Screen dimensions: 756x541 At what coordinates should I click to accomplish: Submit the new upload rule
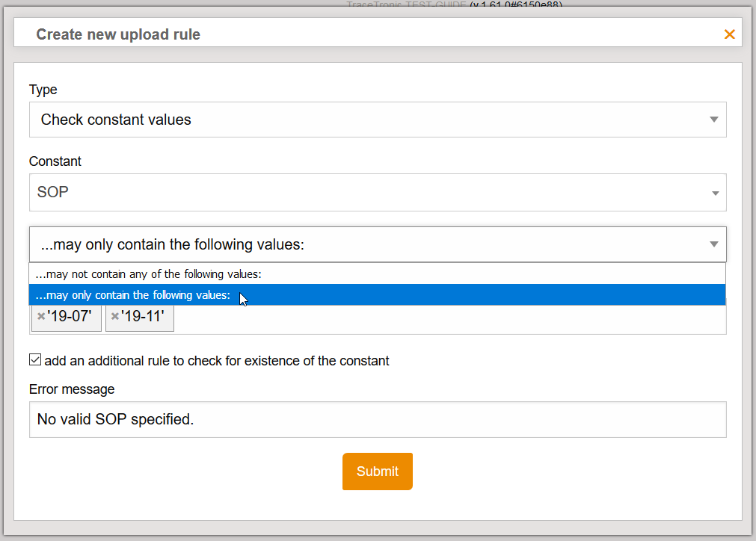pyautogui.click(x=377, y=471)
